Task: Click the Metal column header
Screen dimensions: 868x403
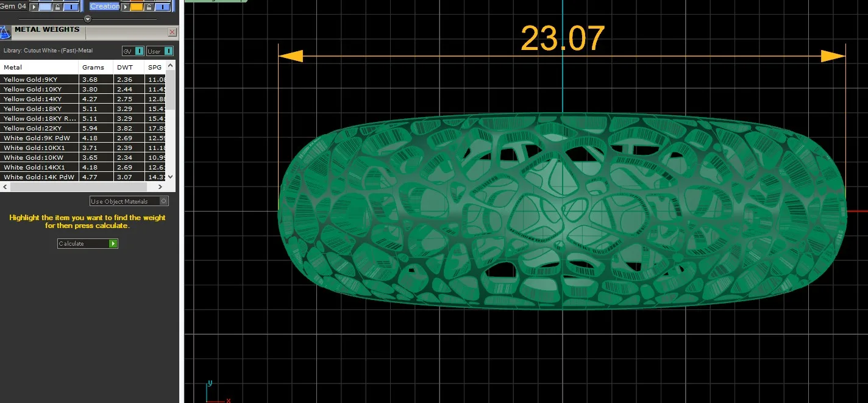Action: point(39,67)
